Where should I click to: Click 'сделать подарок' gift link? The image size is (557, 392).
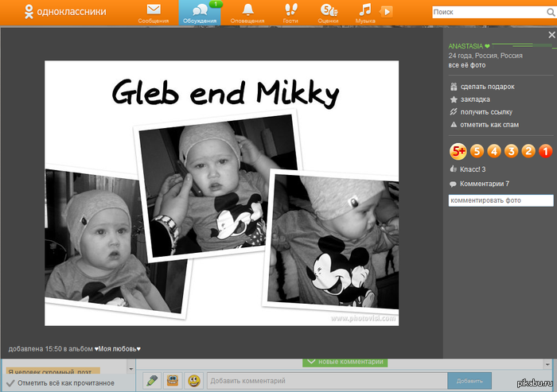pos(487,87)
